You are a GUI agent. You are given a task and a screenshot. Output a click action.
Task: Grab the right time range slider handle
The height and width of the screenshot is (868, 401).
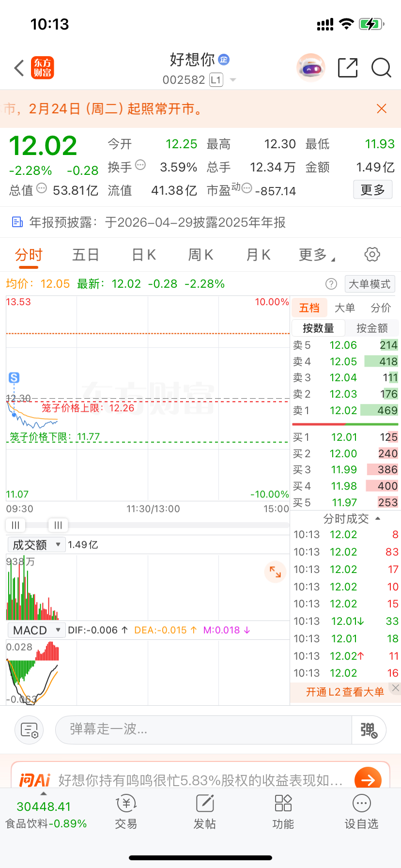[x=58, y=525]
